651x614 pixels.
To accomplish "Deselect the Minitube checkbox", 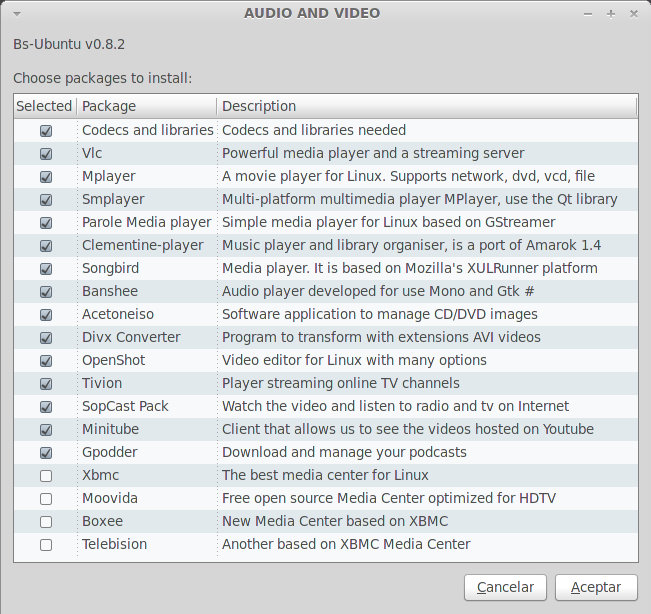I will coord(46,430).
